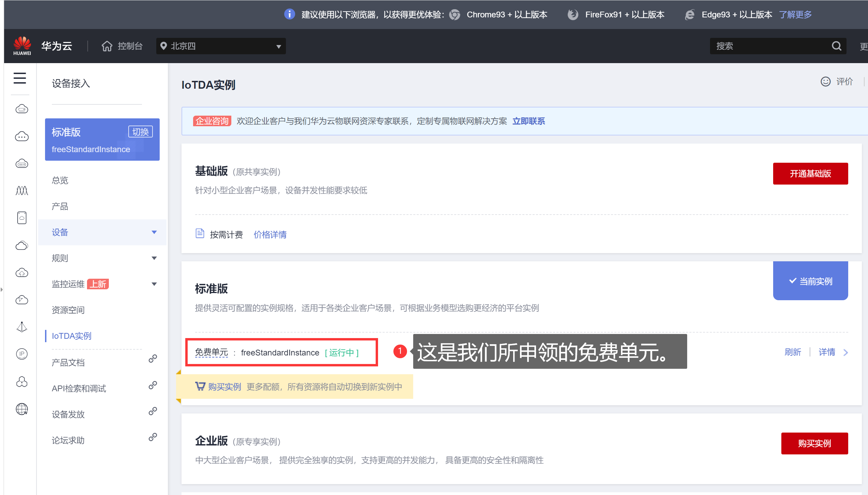
Task: Select the 当前实例 checkmark badge
Action: pyautogui.click(x=810, y=281)
